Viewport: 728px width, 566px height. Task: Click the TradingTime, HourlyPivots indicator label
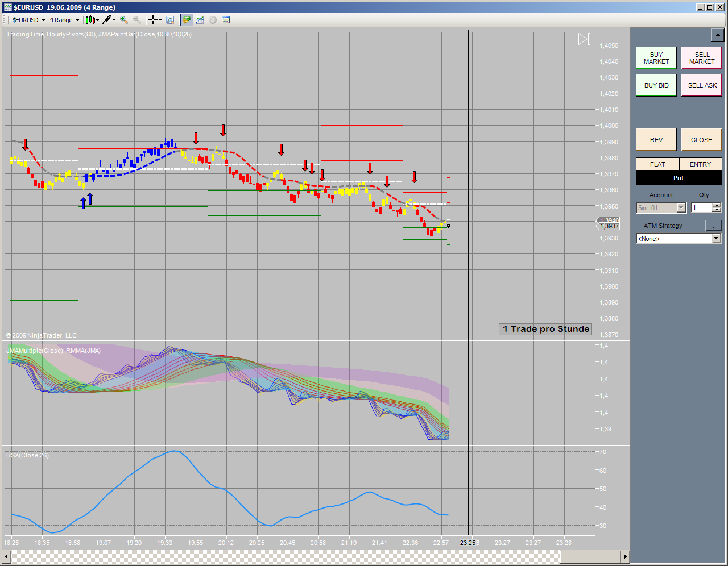(99, 34)
